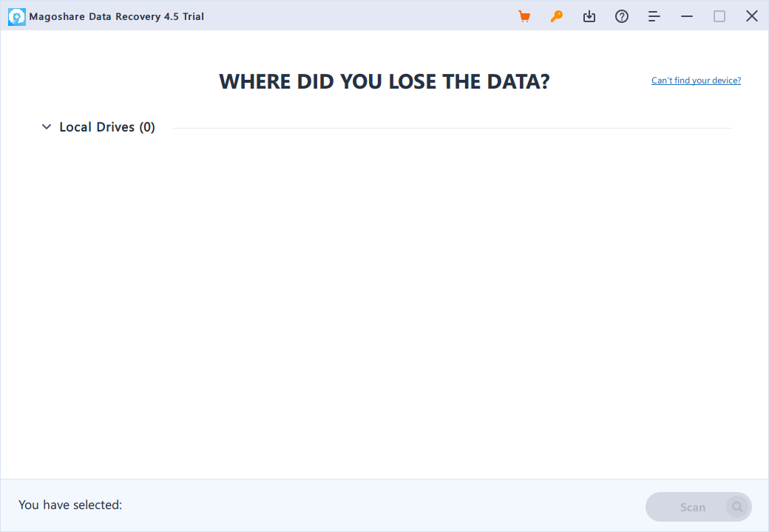This screenshot has width=769, height=532.
Task: Click the "Where did you lose the data?" heading
Action: (384, 81)
